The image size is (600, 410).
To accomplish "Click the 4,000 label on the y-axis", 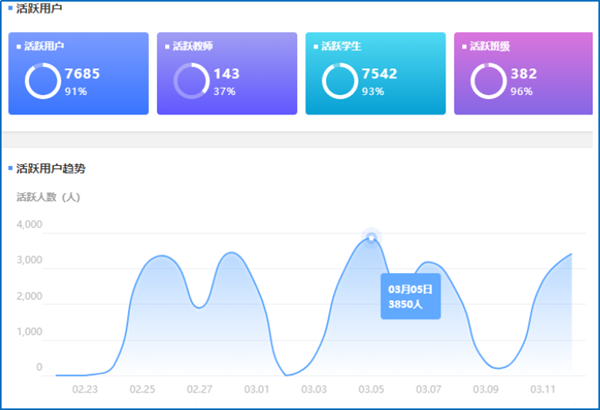I will tap(29, 225).
